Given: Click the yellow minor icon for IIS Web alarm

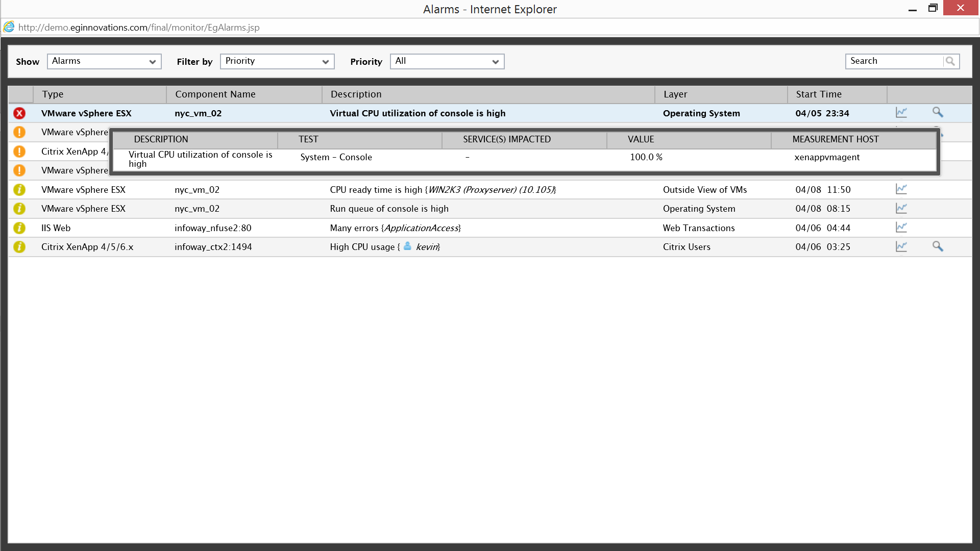Looking at the screenshot, I should 19,228.
